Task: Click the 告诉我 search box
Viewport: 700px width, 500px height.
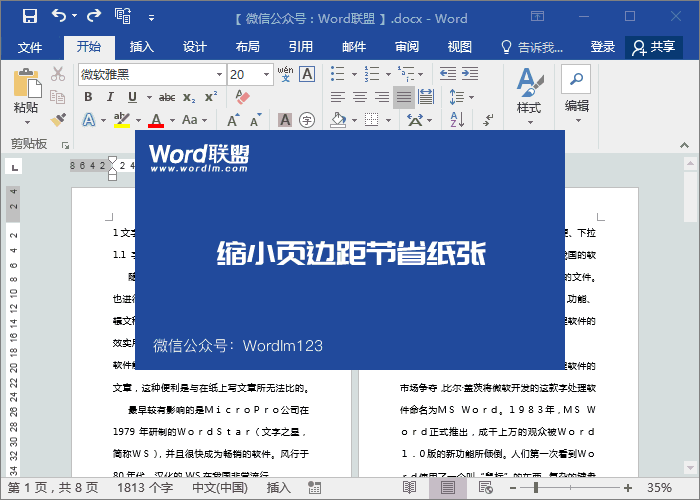Action: click(531, 46)
